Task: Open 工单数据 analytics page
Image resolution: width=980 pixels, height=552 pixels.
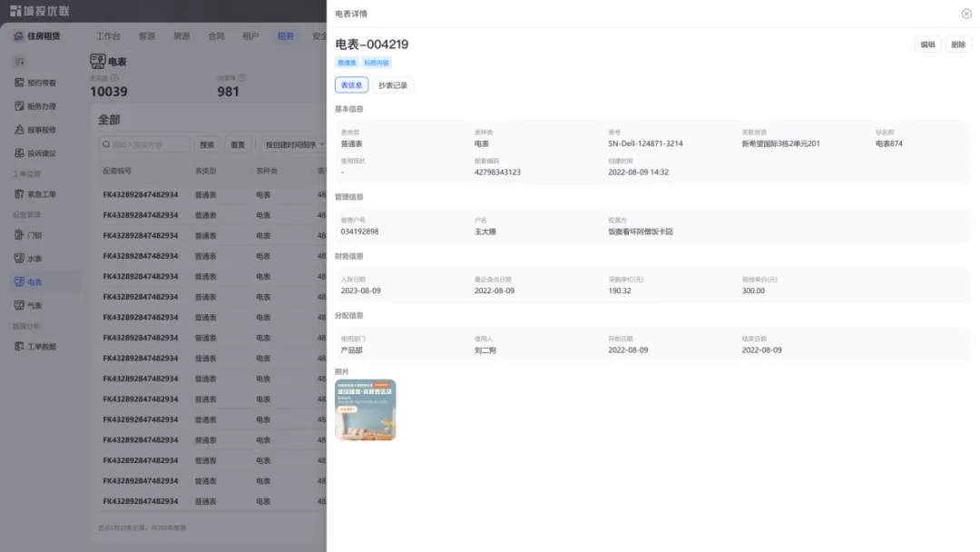Action: coord(41,347)
